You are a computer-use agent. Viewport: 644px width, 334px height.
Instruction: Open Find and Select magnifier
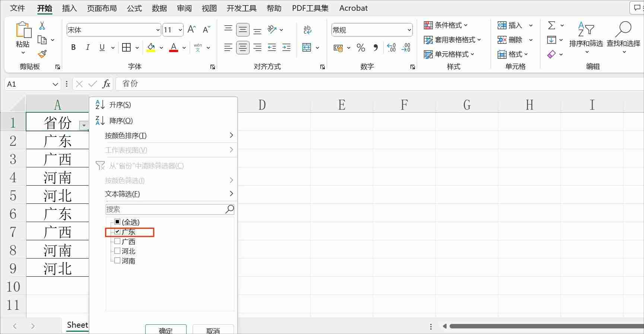(624, 37)
